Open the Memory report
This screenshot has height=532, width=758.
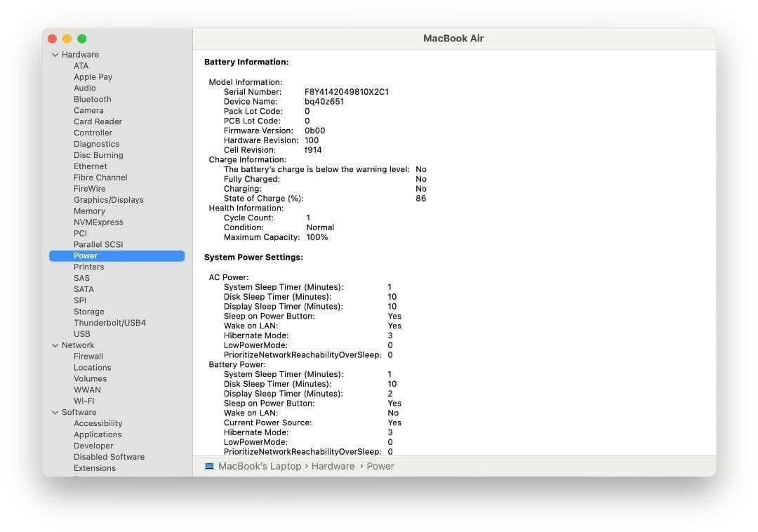89,211
